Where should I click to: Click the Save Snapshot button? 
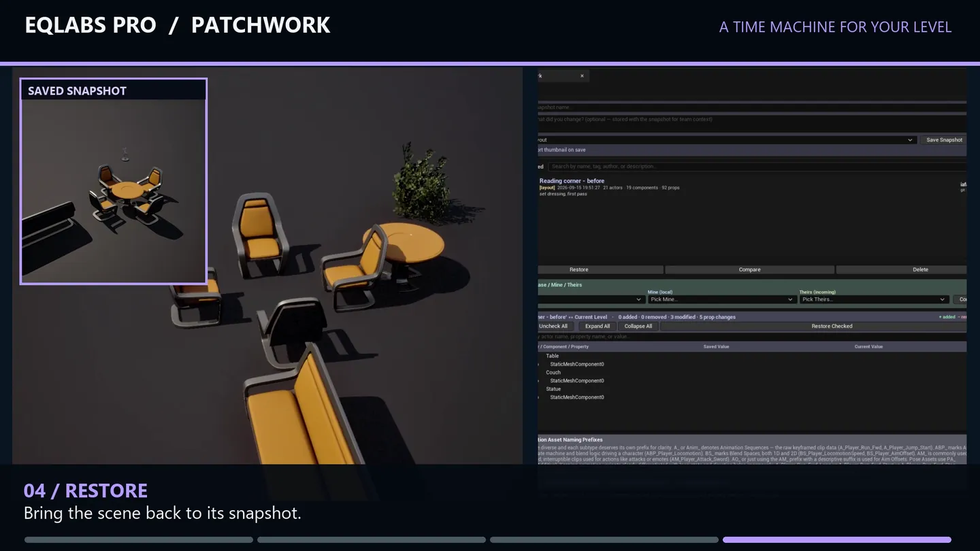[944, 140]
